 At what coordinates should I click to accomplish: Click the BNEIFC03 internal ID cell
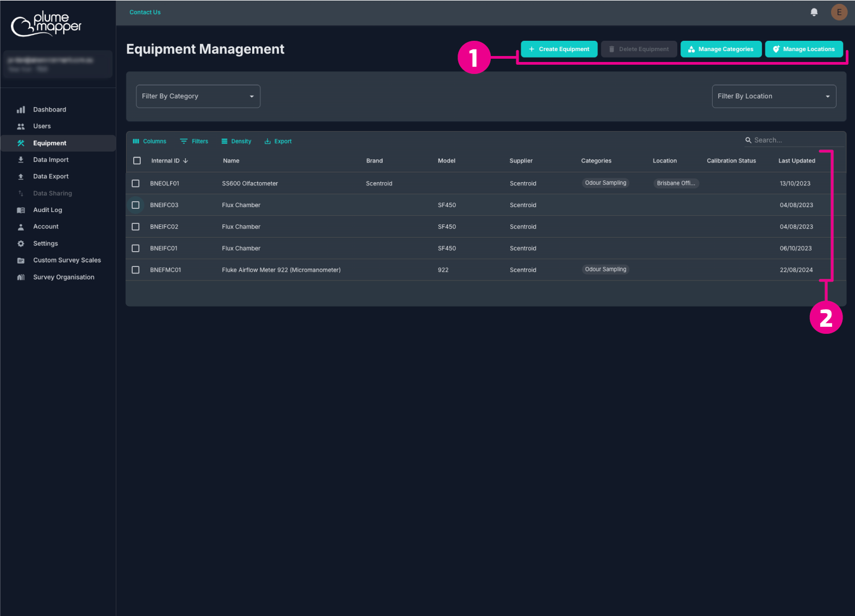pos(164,206)
